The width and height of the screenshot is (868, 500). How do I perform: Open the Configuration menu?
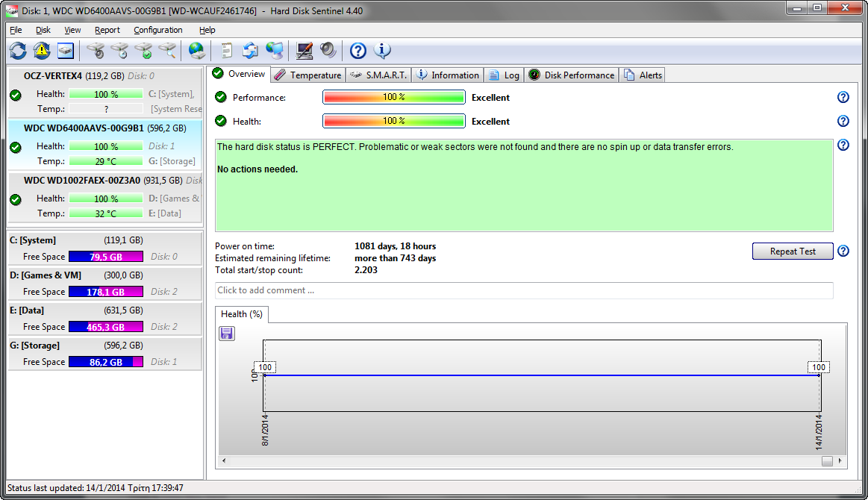(158, 30)
